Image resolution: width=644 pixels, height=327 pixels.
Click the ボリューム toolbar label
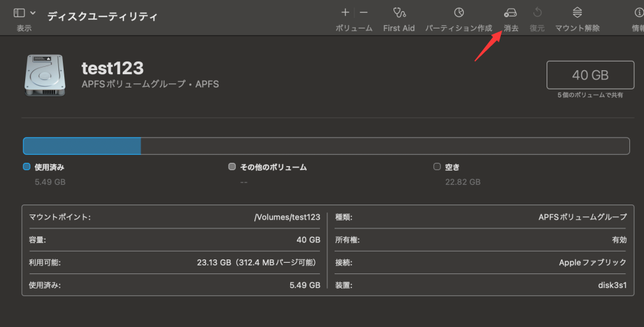coord(354,28)
